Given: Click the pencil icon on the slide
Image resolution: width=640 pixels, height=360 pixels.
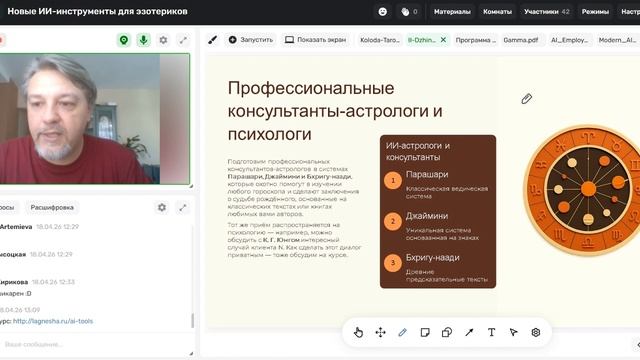Looking at the screenshot, I should (527, 99).
